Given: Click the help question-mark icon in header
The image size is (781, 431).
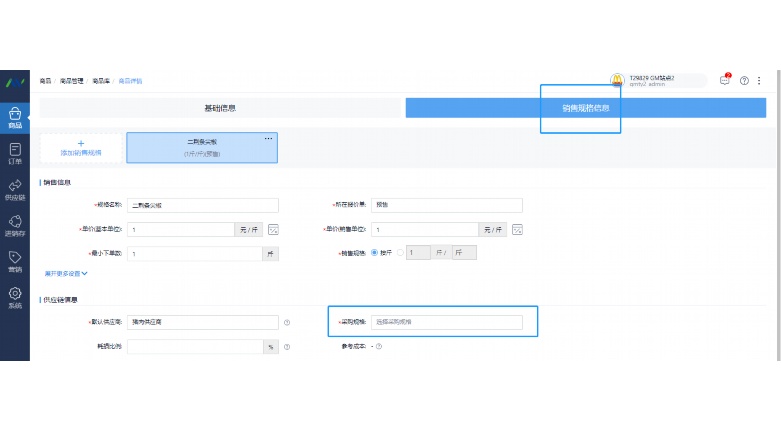Looking at the screenshot, I should [744, 81].
